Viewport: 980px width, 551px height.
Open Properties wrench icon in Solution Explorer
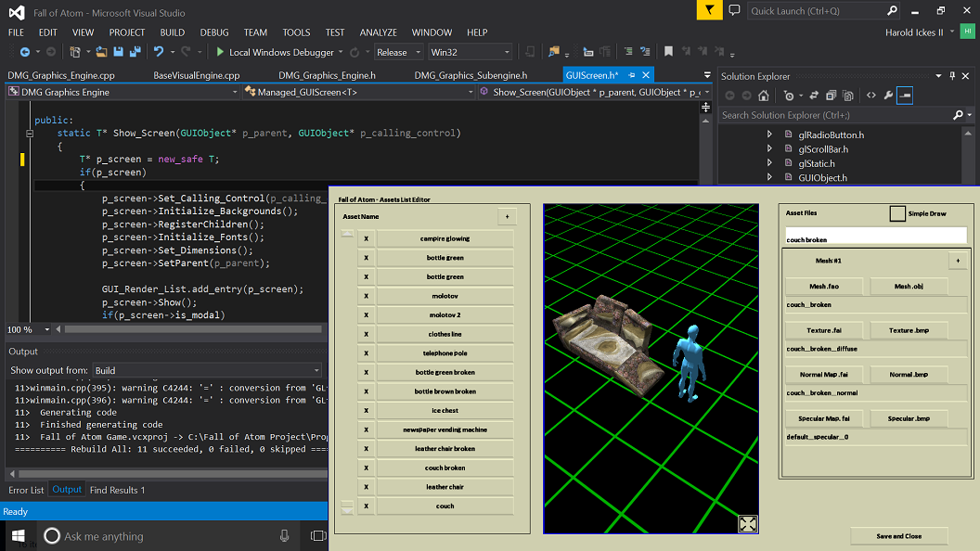tap(888, 96)
